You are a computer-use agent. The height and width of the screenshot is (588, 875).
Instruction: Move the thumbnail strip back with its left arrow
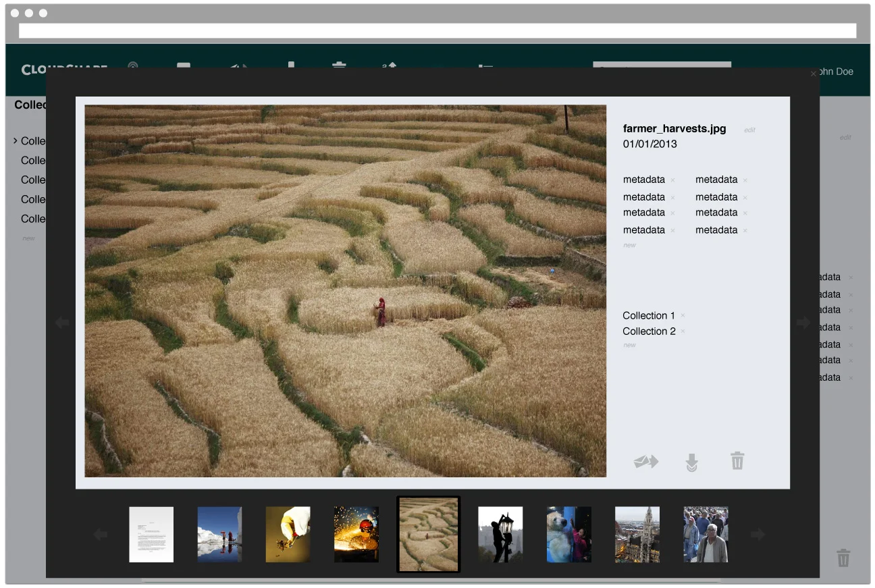(101, 535)
